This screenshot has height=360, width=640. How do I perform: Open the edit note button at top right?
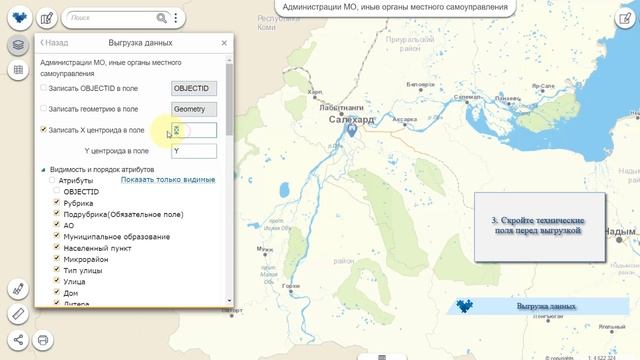point(624,18)
